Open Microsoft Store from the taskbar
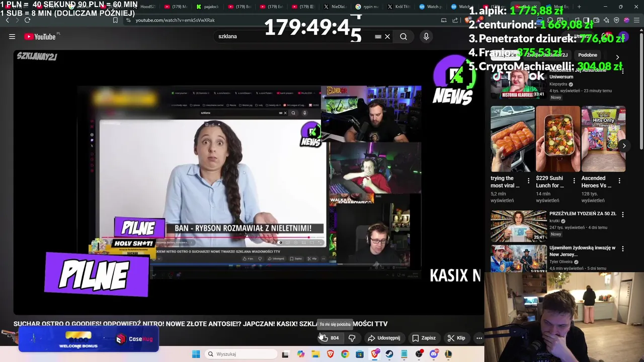 pyautogui.click(x=360, y=354)
